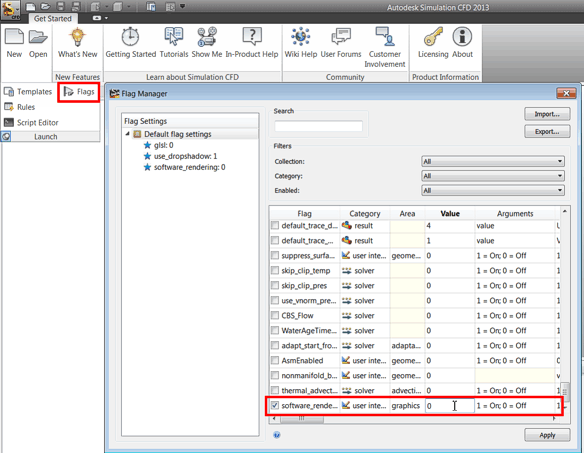Click the horizontal scrollbar thumb of flag table

click(x=302, y=419)
